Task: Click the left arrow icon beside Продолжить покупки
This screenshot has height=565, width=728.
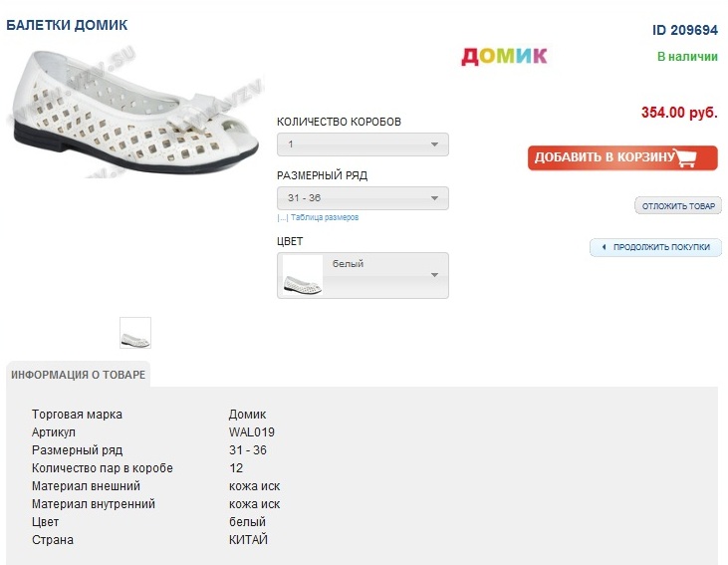Action: tap(603, 247)
